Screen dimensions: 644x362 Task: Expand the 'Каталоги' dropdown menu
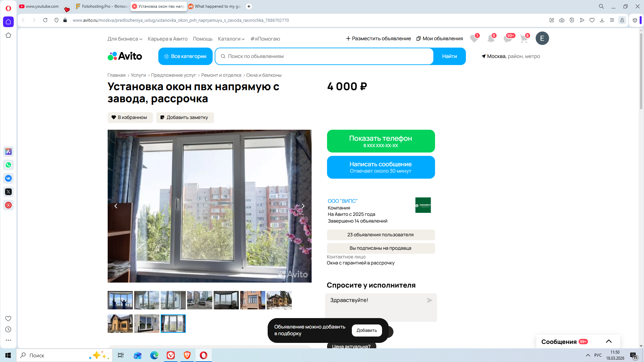click(231, 39)
